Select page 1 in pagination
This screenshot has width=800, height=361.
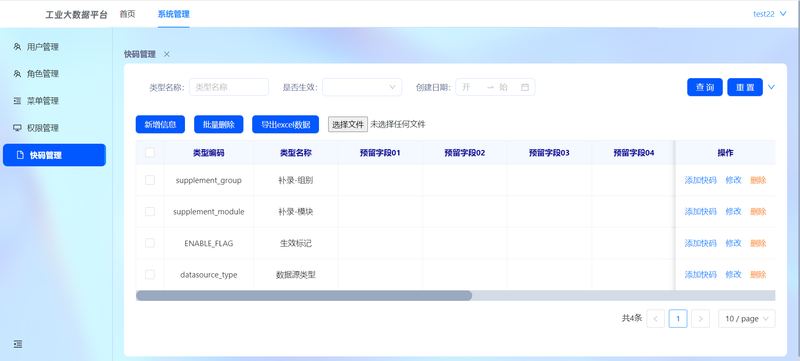pos(678,319)
